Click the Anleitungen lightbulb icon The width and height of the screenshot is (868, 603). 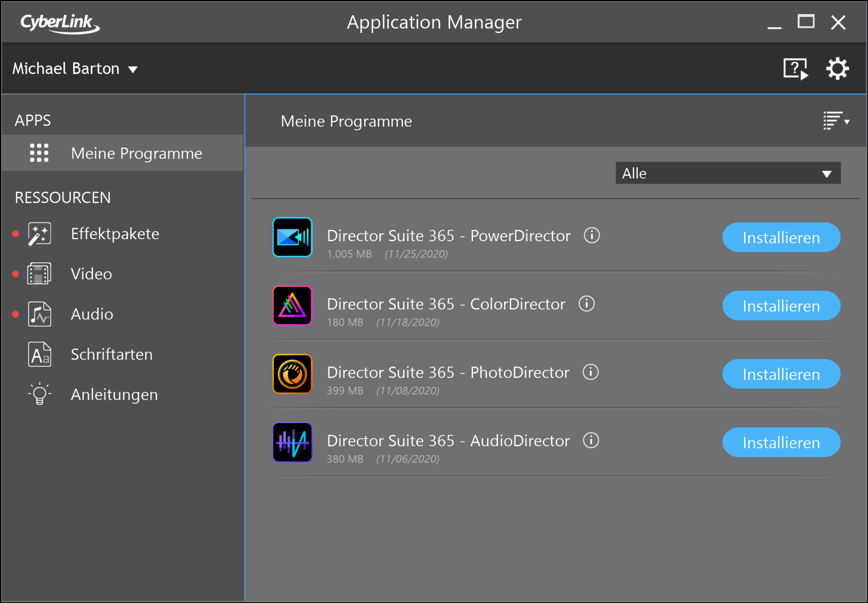(x=39, y=394)
